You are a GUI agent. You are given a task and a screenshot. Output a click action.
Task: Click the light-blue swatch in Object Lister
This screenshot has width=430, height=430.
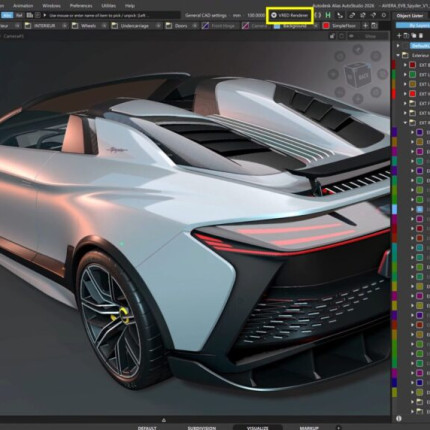coord(420,209)
